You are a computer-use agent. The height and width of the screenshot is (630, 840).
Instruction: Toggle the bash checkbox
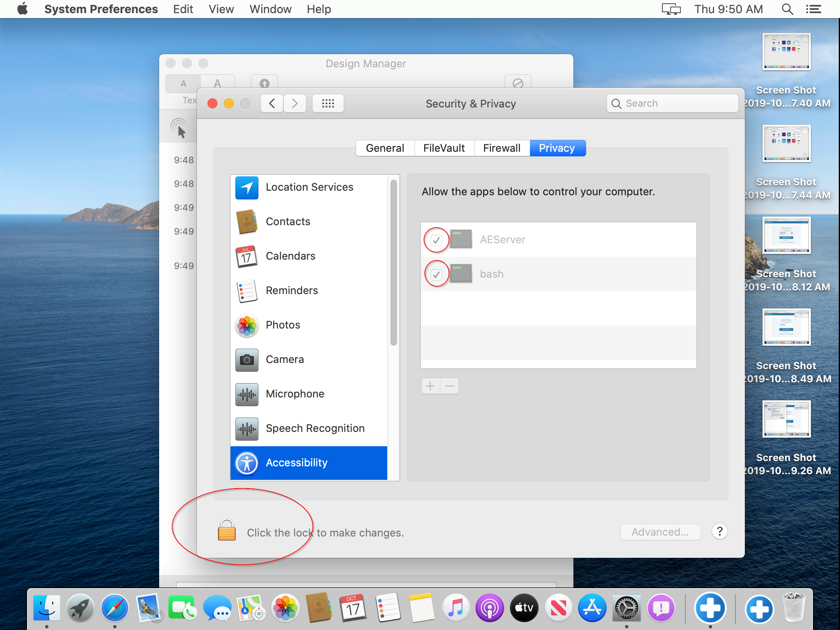(436, 274)
